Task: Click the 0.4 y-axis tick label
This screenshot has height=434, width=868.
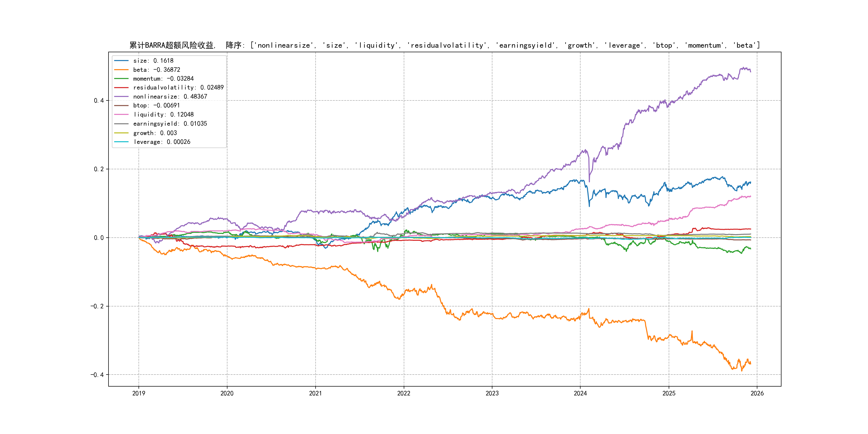Action: [99, 100]
